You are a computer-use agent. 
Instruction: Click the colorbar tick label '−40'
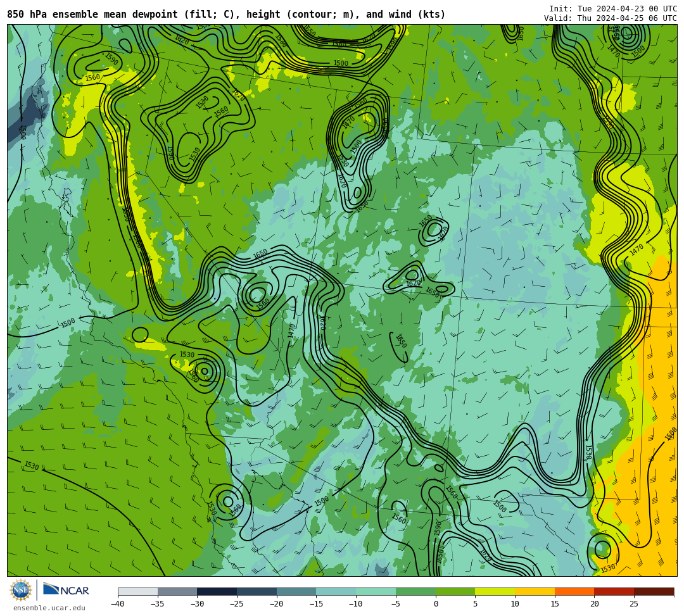(118, 604)
